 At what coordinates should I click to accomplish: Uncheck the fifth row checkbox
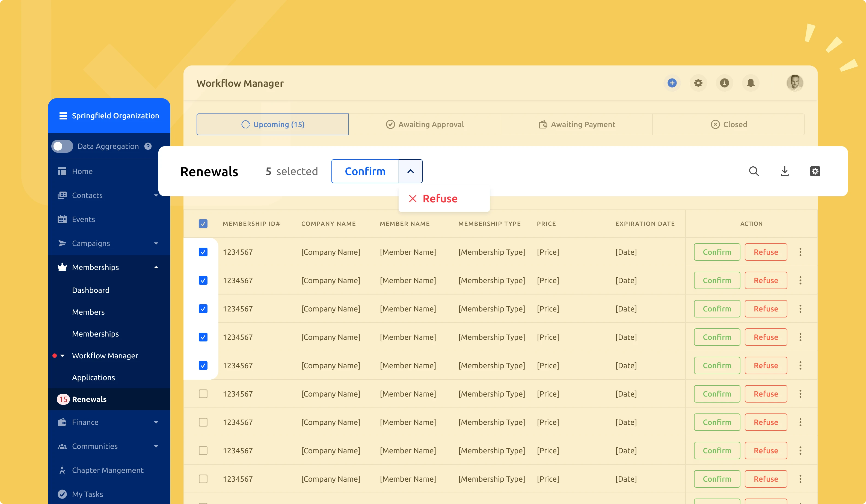pyautogui.click(x=204, y=365)
